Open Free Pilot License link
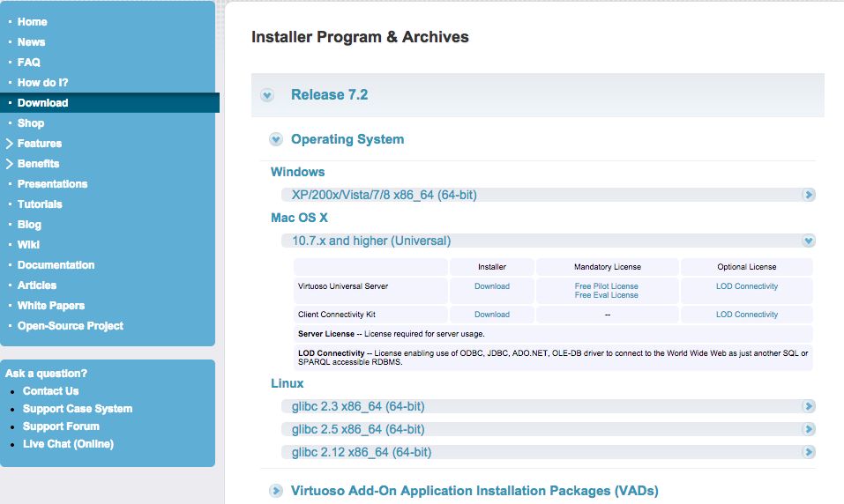 pos(606,286)
